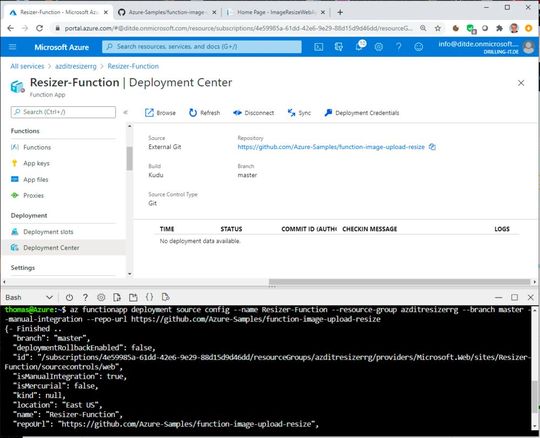The image size is (540, 438).
Task: Collapse the left menu with the chevron
Action: pyautogui.click(x=125, y=112)
